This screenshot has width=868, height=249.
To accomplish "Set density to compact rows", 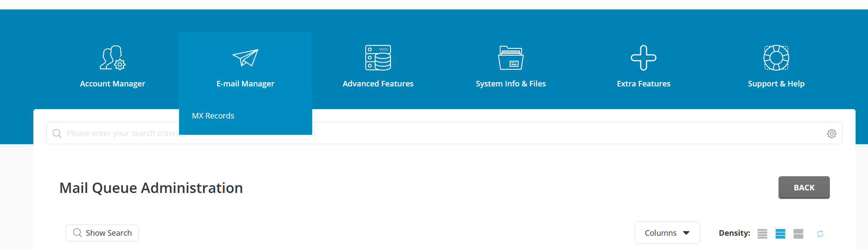I will 762,234.
